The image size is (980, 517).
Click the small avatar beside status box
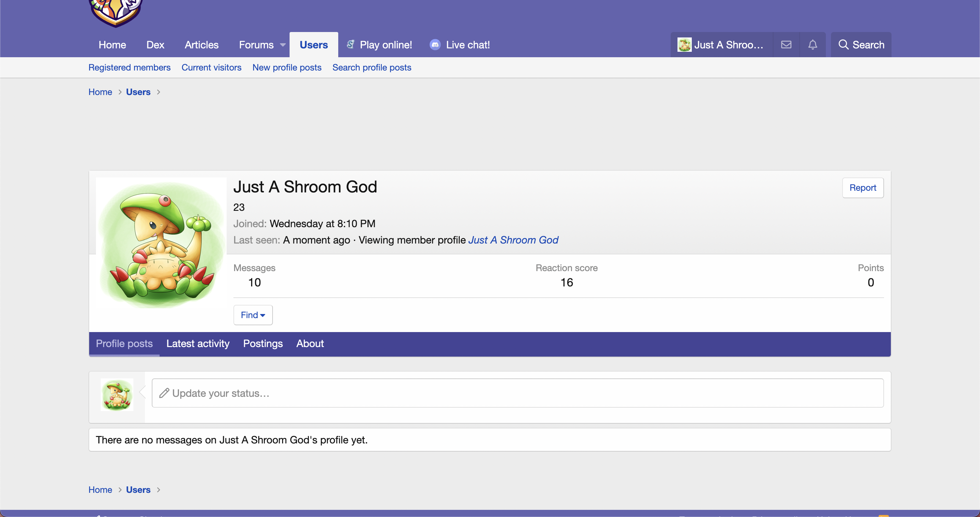point(117,394)
